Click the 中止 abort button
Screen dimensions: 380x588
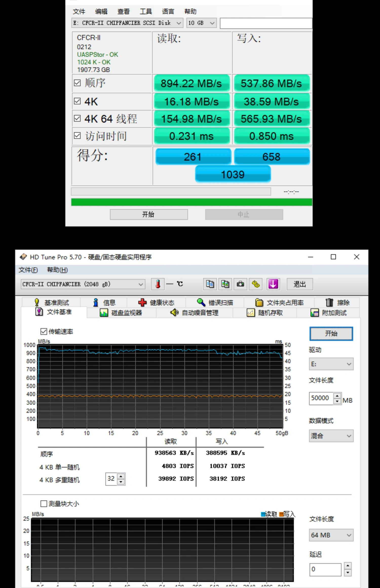244,214
